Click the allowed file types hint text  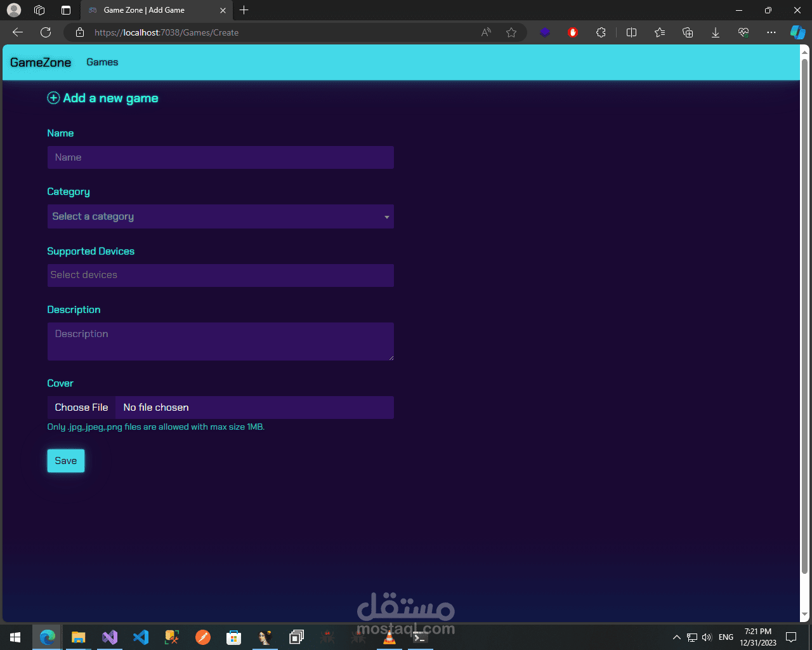coord(156,427)
